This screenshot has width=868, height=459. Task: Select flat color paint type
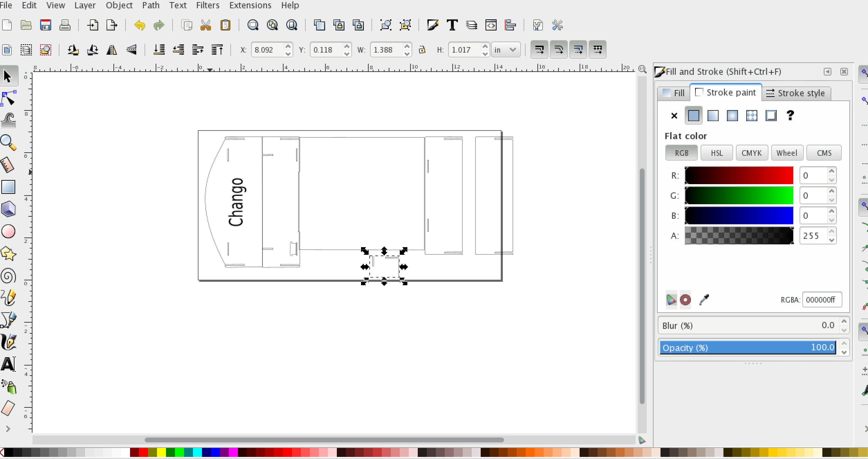point(693,116)
